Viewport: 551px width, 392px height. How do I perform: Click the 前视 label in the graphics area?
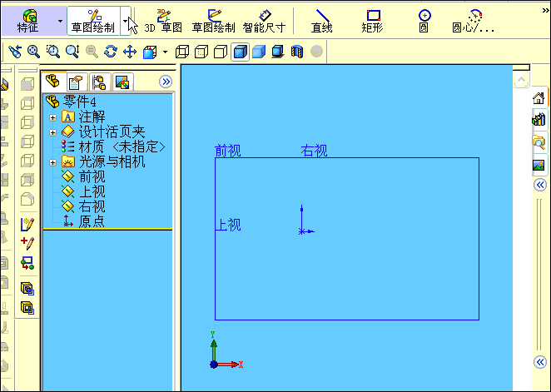coord(228,151)
